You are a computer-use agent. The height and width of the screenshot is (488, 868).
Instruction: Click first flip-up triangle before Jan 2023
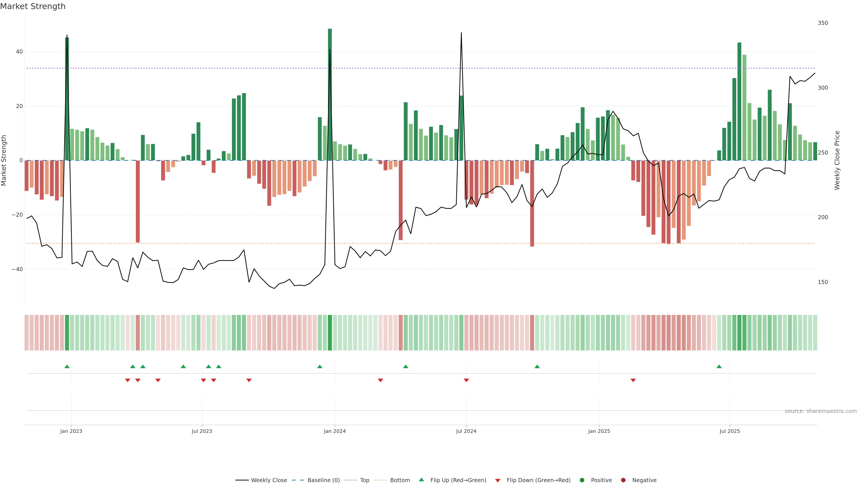(67, 366)
